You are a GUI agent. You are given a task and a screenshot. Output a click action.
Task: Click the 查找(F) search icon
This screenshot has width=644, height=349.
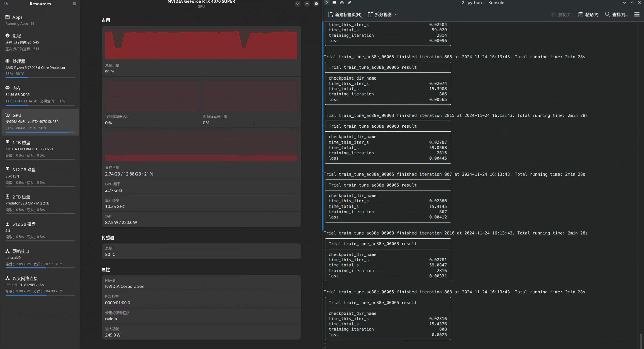click(607, 14)
